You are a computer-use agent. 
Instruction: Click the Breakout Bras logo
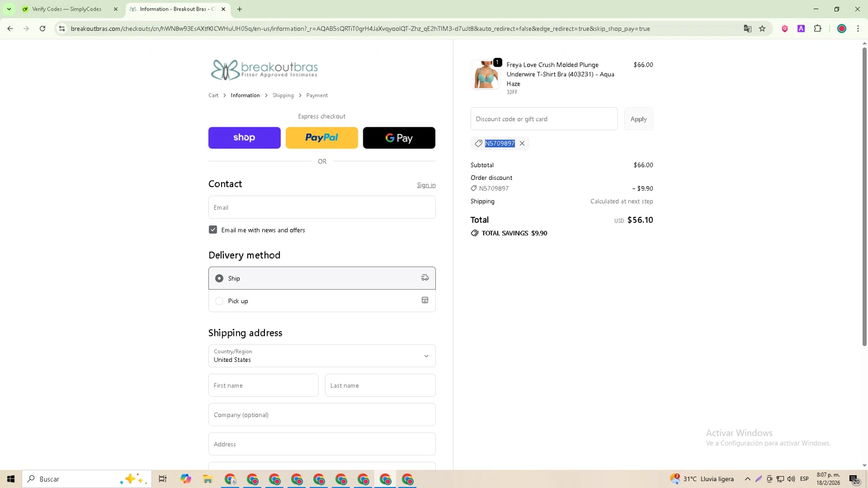(x=264, y=70)
